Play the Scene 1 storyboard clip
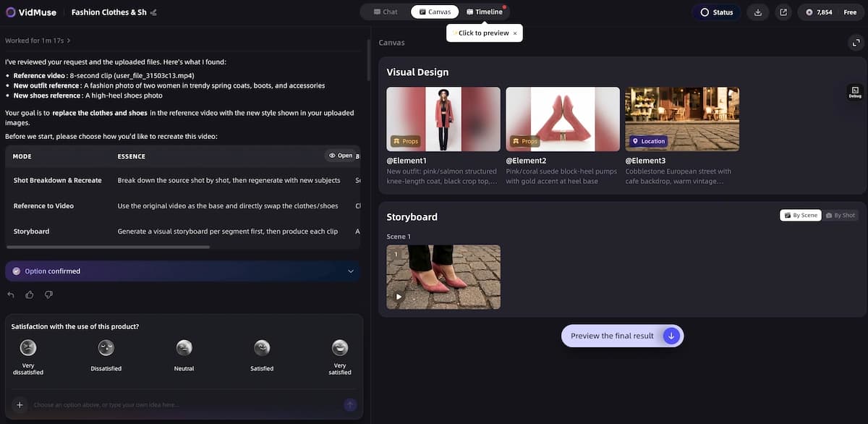Image resolution: width=868 pixels, height=424 pixels. 398,297
